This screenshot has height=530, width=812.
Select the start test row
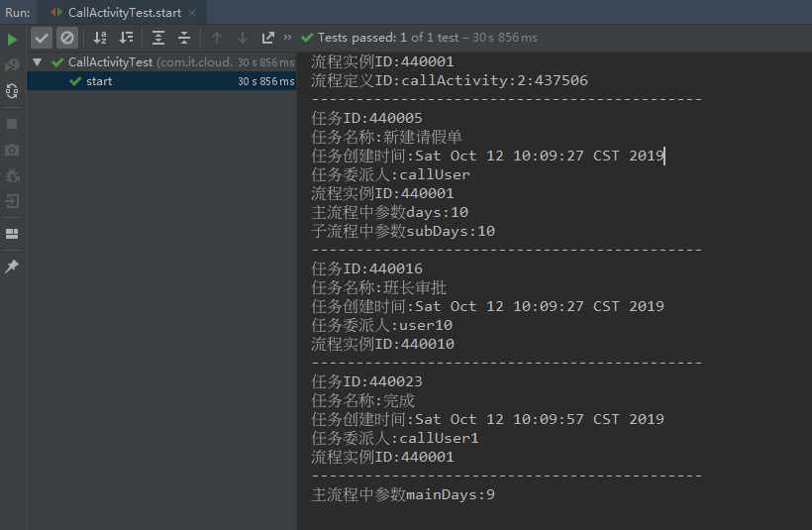click(x=161, y=81)
